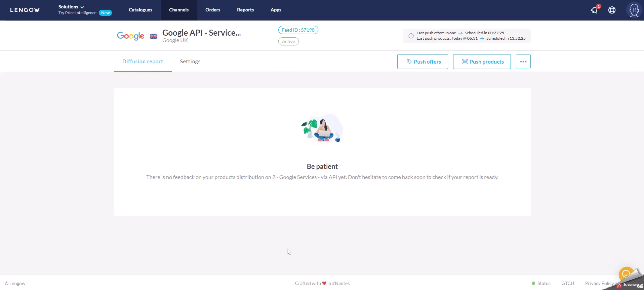Click the Push products button
This screenshot has height=290, width=644.
click(482, 62)
